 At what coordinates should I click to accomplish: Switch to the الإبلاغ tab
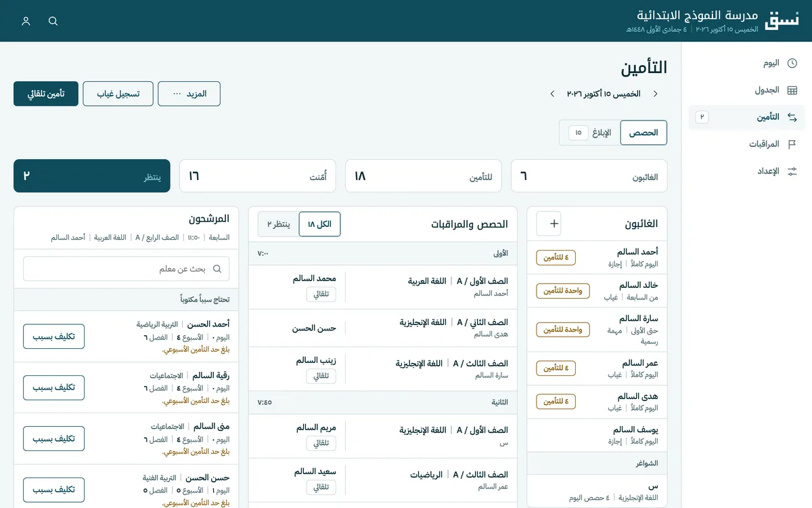tap(589, 133)
